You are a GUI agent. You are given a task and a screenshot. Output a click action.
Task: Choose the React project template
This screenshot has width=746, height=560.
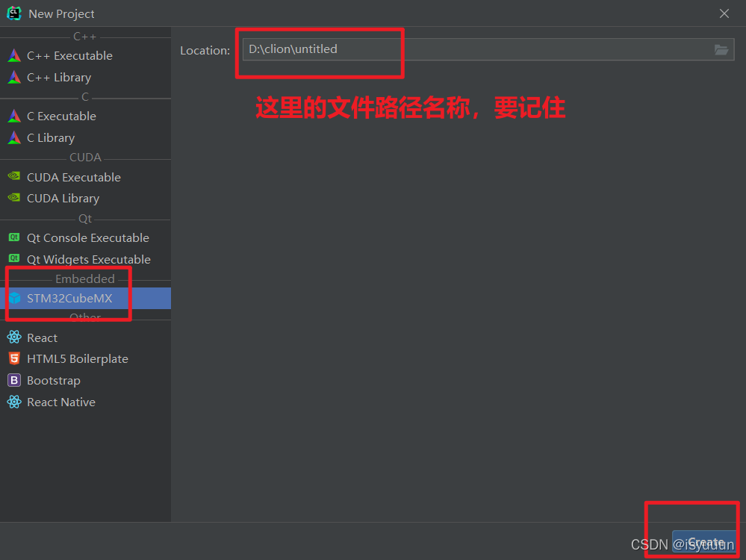86,337
